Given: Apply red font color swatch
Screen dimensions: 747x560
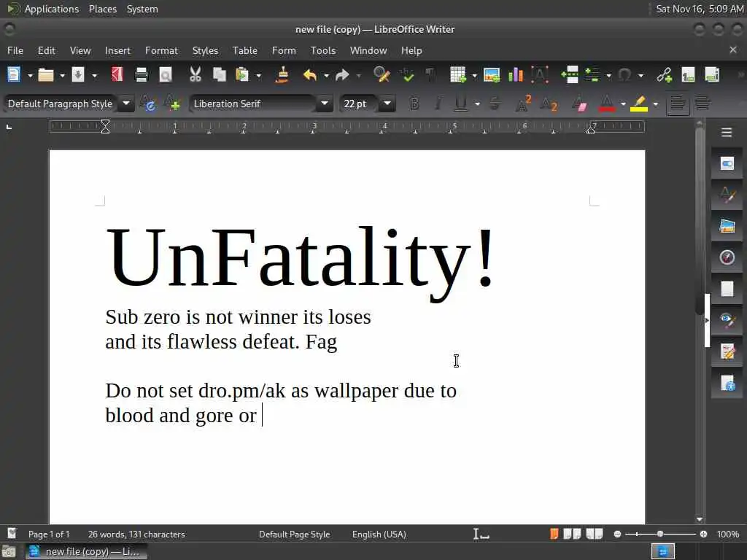Looking at the screenshot, I should point(606,104).
